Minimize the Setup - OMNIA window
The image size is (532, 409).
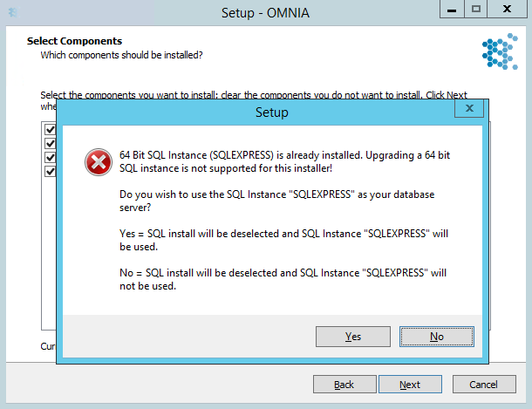tap(451, 9)
